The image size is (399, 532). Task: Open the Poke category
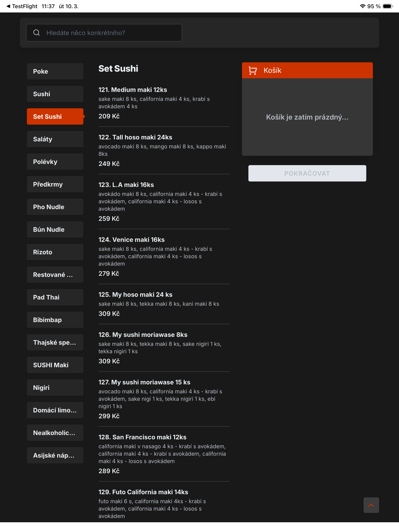point(55,71)
